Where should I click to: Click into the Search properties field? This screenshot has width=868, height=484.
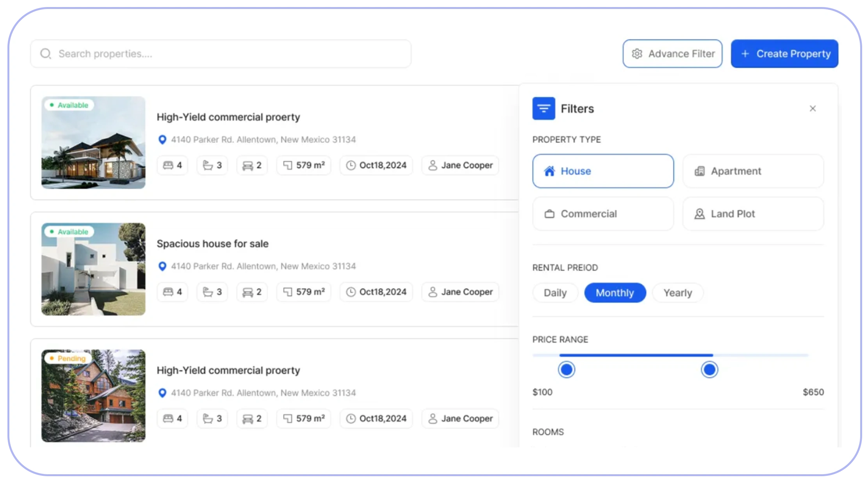(x=221, y=53)
